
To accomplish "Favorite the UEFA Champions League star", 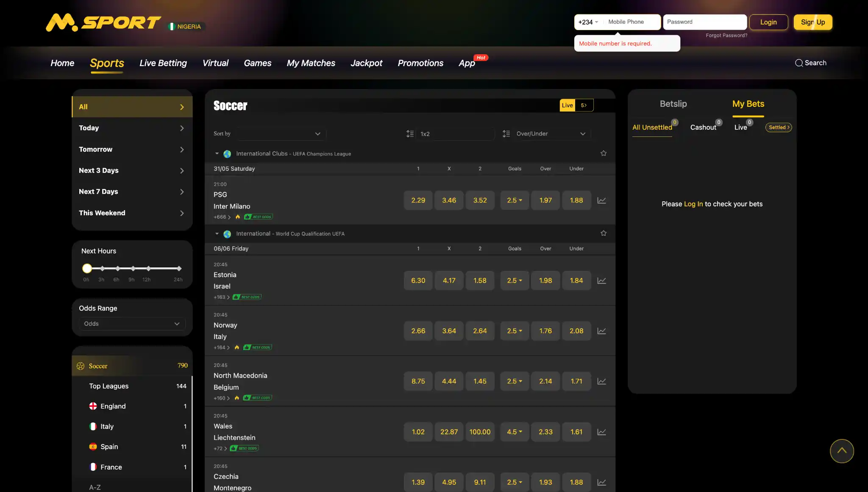I will click(x=604, y=153).
